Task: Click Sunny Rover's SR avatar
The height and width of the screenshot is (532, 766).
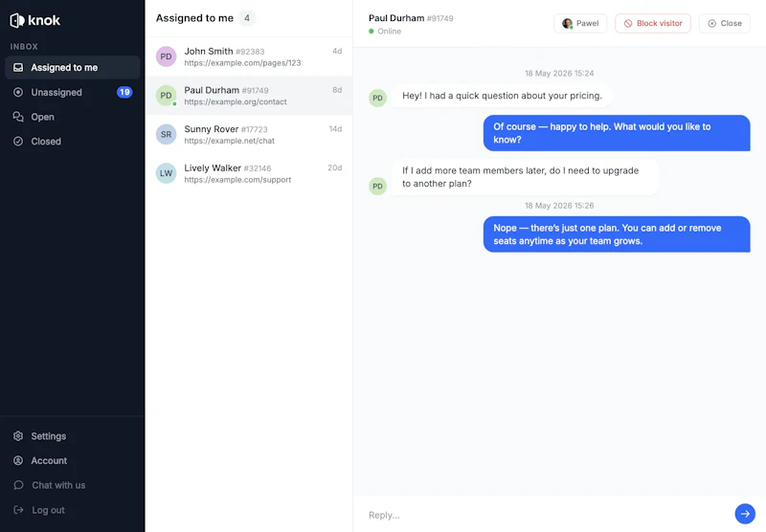Action: pos(166,134)
